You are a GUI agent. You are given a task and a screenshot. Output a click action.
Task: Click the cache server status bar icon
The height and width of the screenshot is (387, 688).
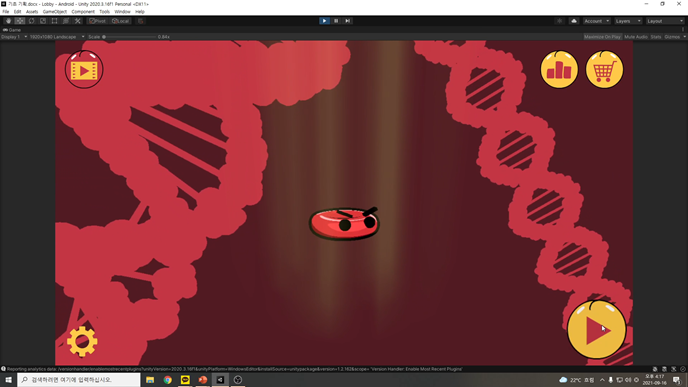(664, 369)
